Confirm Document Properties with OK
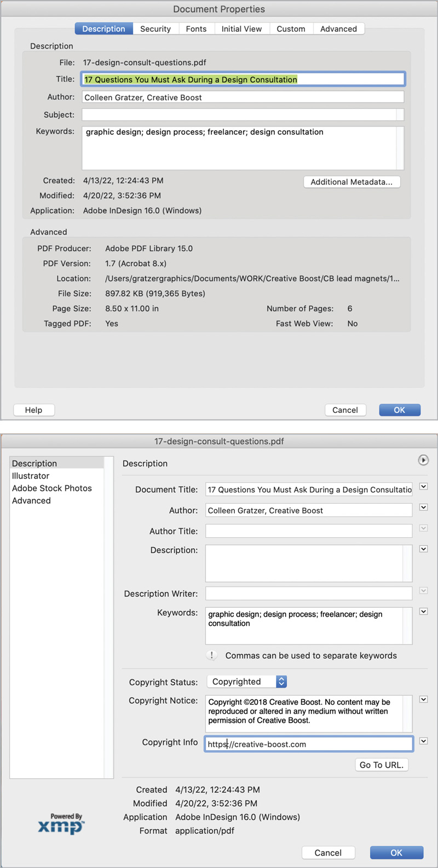438x868 pixels. (400, 410)
